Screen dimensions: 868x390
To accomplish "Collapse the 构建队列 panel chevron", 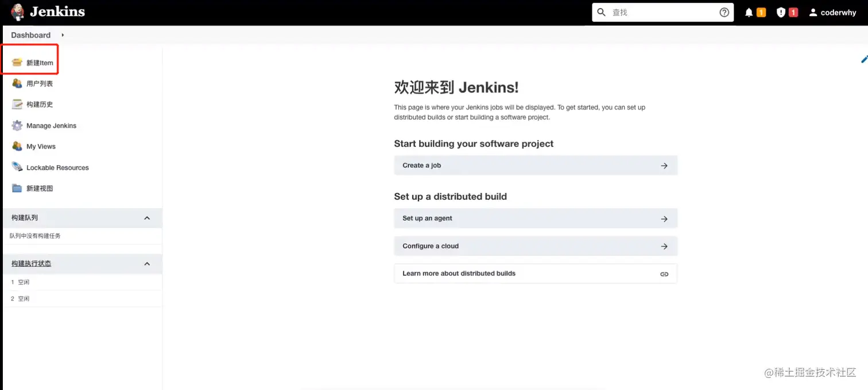I will point(147,218).
